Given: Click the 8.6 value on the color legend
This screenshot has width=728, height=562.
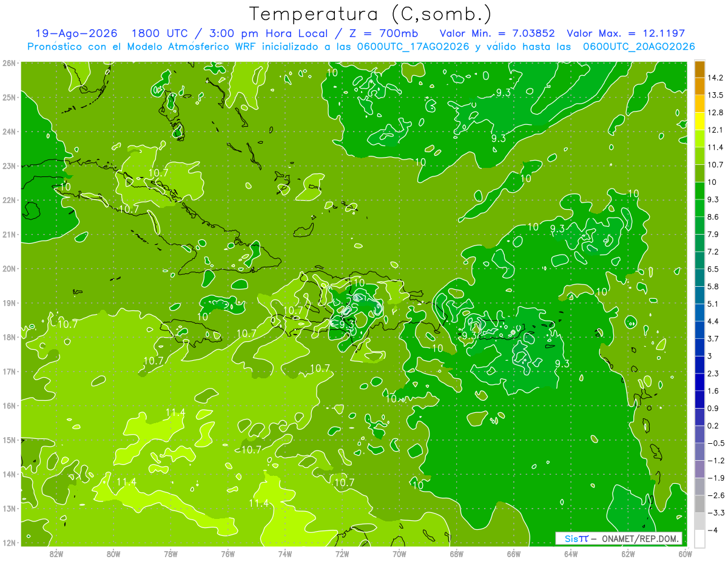Looking at the screenshot, I should 713,216.
